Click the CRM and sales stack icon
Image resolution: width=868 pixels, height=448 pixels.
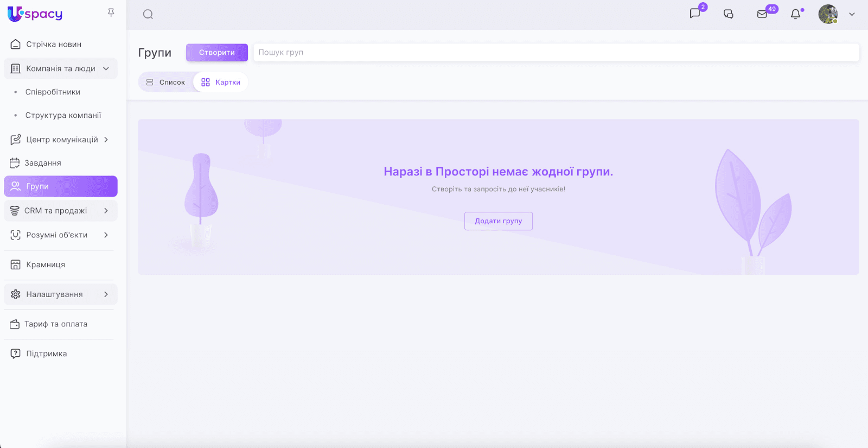tap(15, 211)
